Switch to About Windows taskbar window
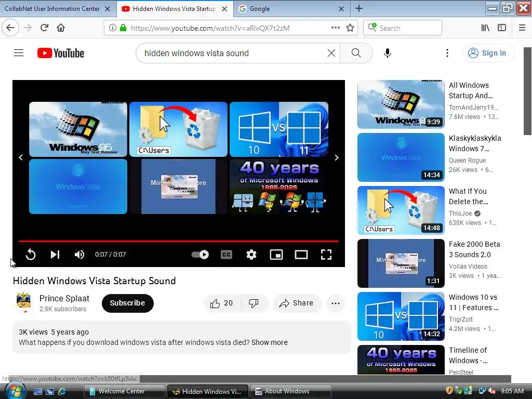This screenshot has width=532, height=399. tap(291, 391)
